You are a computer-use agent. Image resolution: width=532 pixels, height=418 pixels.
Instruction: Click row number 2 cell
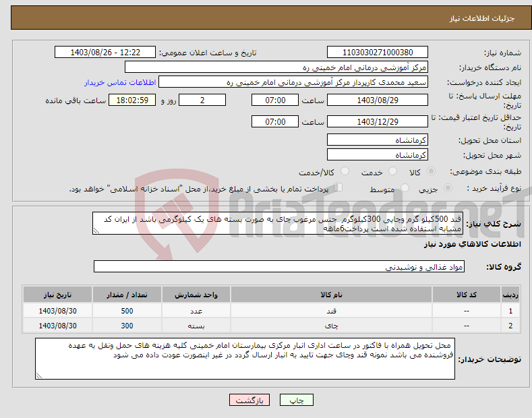point(510,326)
